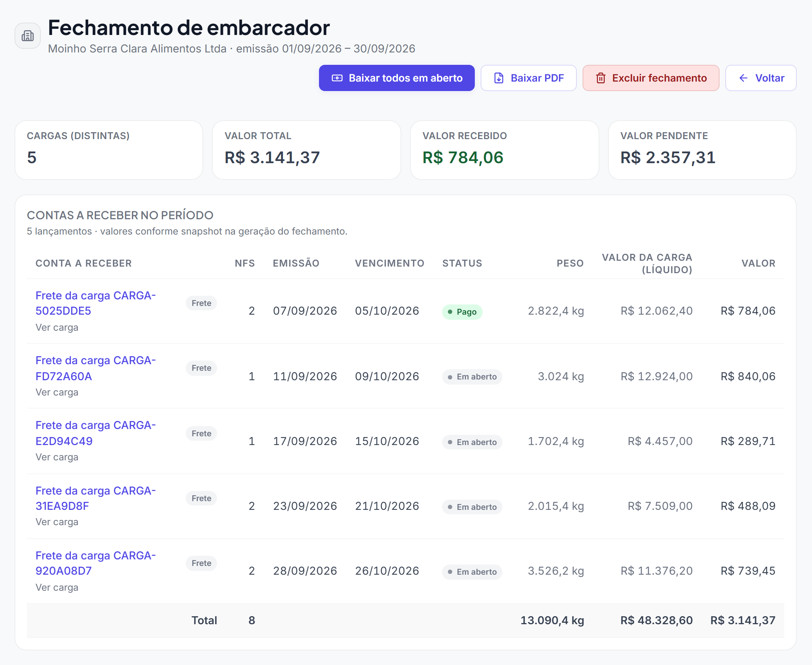Open Frete da carga CARGA-31EA9D8F link

click(x=95, y=498)
